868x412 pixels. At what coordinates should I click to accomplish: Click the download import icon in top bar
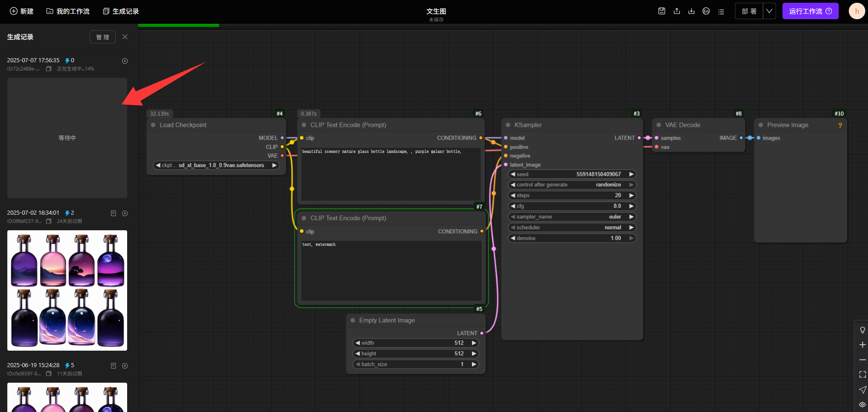(x=691, y=11)
